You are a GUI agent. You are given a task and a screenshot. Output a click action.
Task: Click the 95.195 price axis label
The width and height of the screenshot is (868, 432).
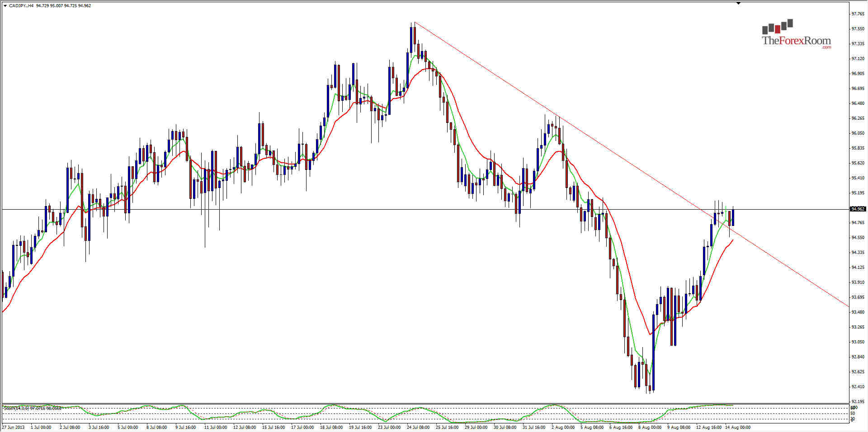coord(858,193)
